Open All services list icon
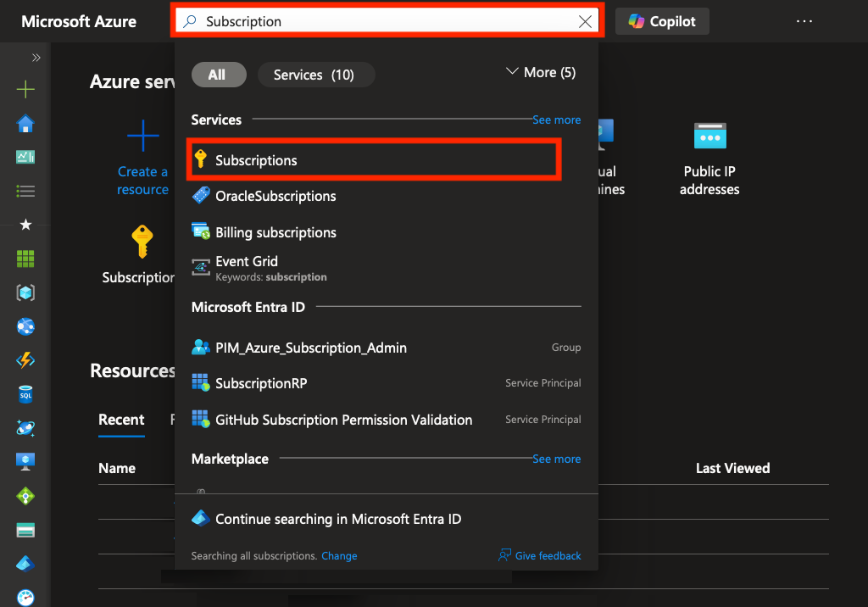 tap(25, 191)
